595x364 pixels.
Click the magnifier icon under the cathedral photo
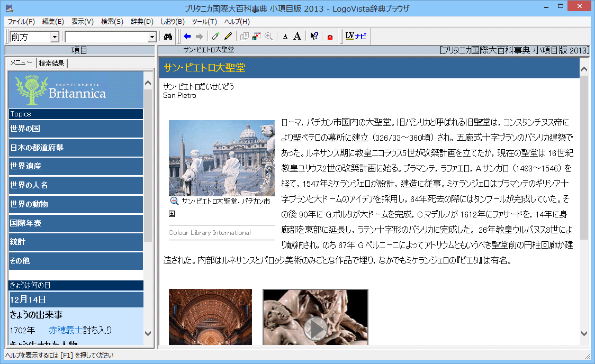174,201
